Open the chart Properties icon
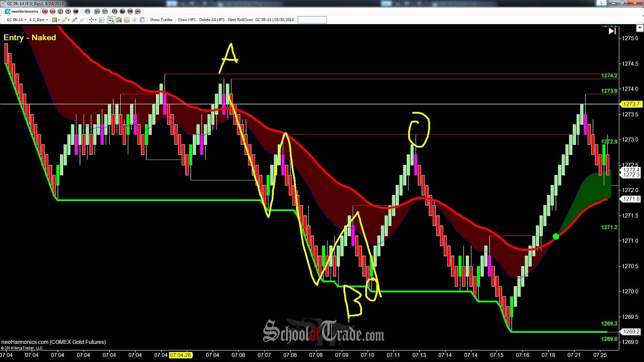644x362 pixels. [142, 20]
